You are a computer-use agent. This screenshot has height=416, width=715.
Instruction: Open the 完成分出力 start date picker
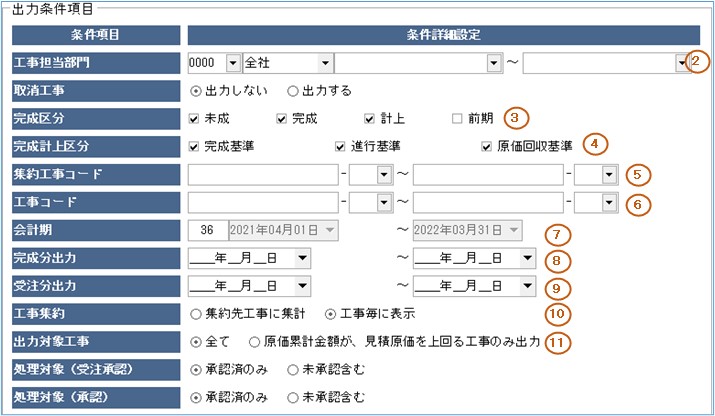pos(301,259)
